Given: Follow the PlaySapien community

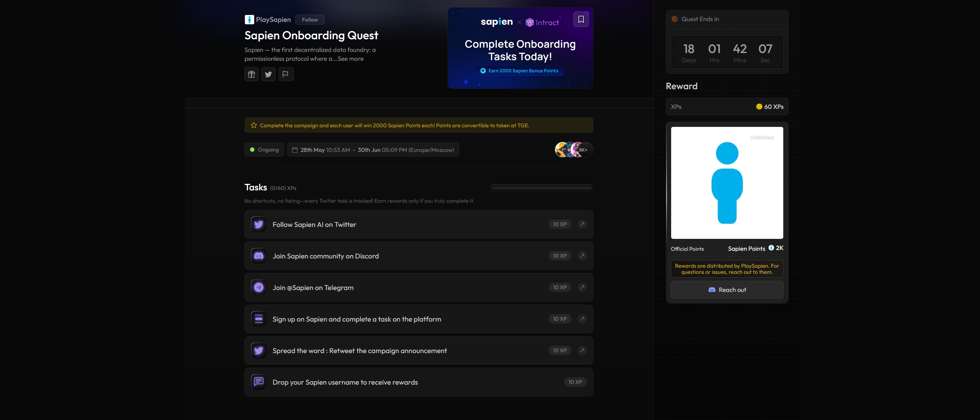Looking at the screenshot, I should (x=310, y=20).
